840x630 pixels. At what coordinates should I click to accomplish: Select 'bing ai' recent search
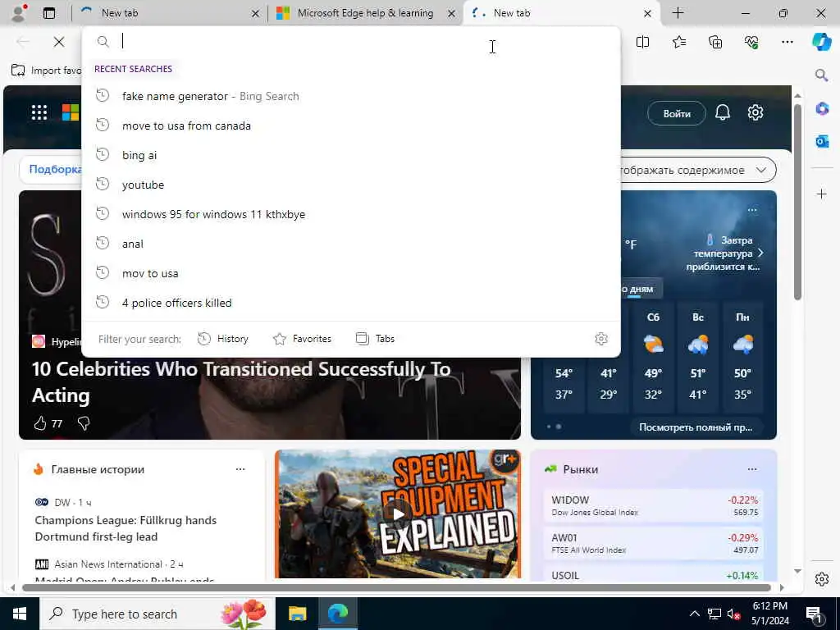(x=351, y=155)
